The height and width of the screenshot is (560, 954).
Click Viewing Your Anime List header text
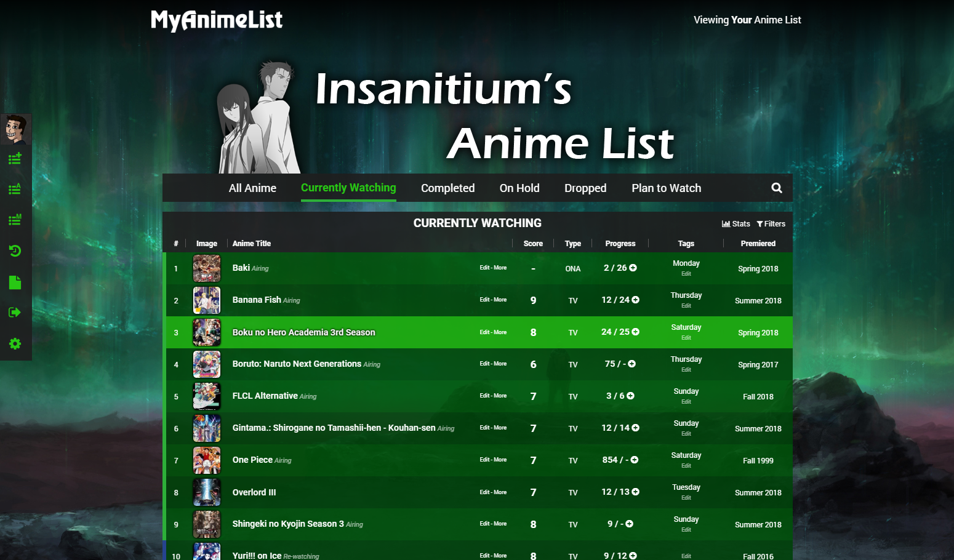pyautogui.click(x=747, y=20)
